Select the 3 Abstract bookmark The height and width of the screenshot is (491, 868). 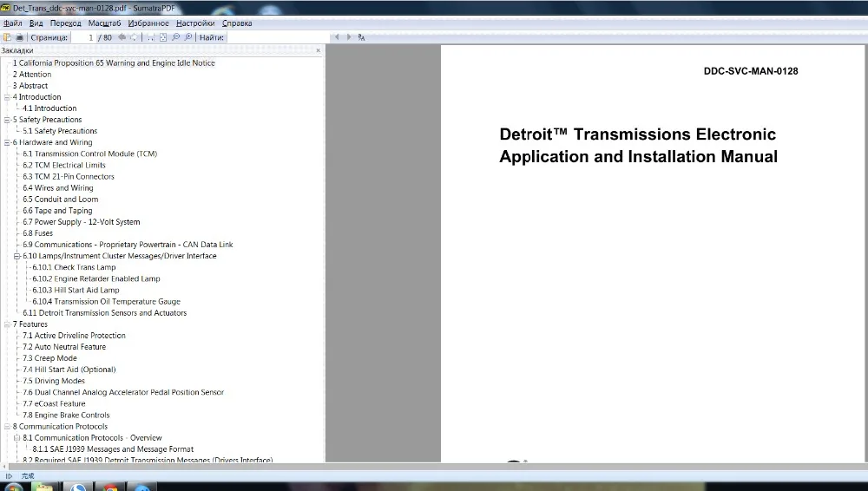pyautogui.click(x=30, y=86)
